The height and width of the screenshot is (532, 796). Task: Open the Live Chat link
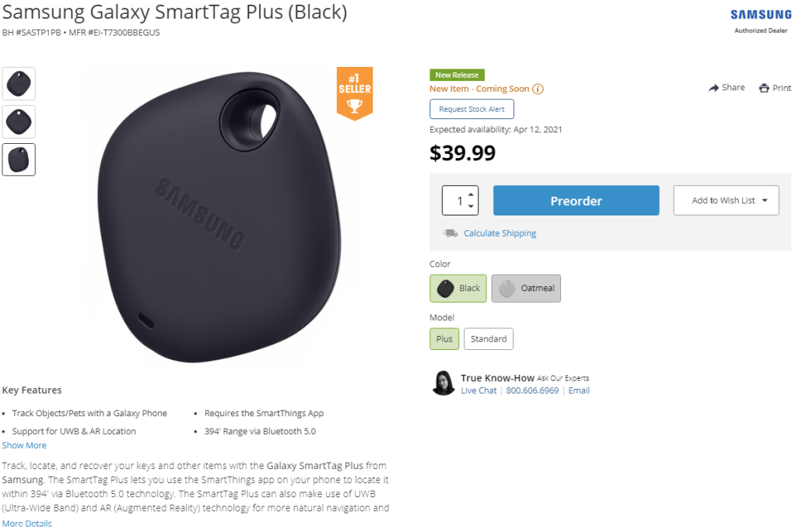(479, 390)
